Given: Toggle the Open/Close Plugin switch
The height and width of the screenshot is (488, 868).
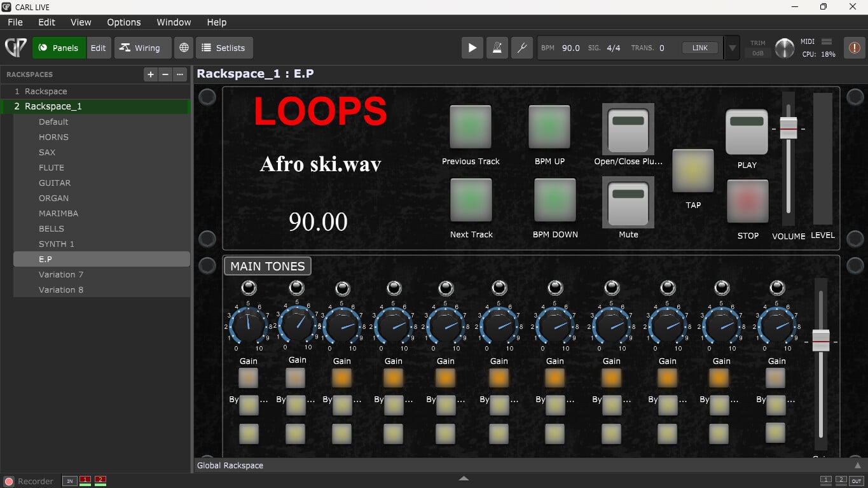Looking at the screenshot, I should pos(628,129).
